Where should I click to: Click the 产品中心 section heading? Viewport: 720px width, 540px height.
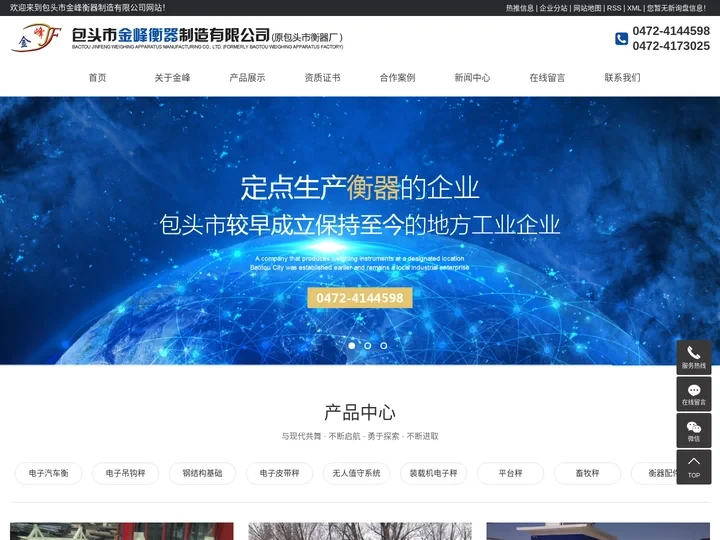pos(360,412)
